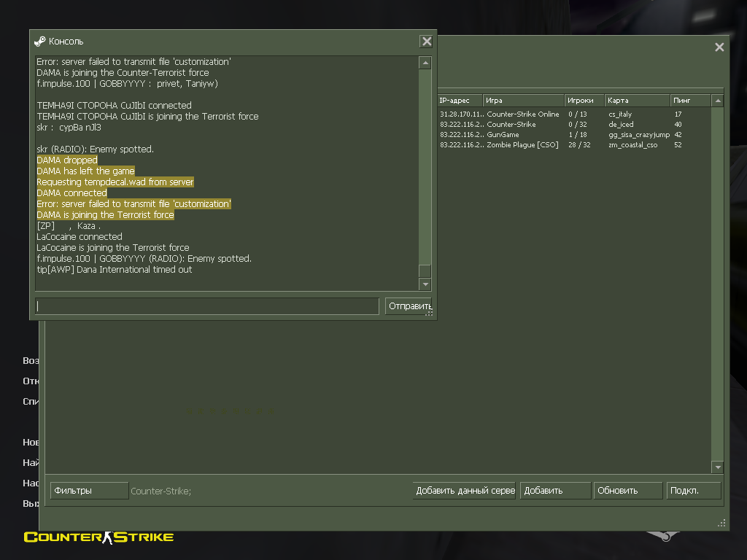
Task: Close the server browser window behind the console
Action: pyautogui.click(x=719, y=47)
